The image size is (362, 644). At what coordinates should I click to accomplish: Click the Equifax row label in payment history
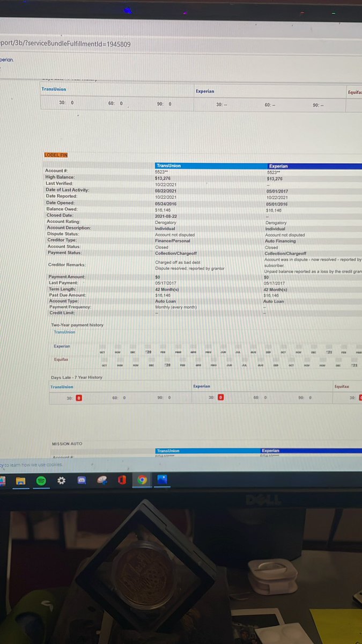(x=61, y=360)
